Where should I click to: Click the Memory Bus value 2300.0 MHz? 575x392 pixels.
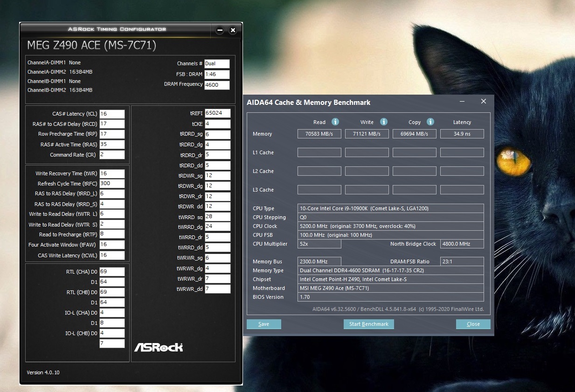pos(319,261)
